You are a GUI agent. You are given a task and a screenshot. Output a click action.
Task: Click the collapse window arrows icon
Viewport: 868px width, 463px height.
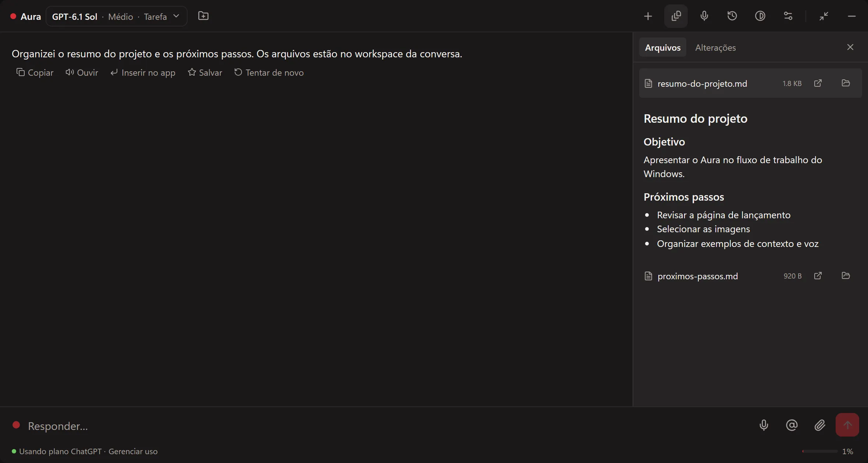[x=824, y=16]
